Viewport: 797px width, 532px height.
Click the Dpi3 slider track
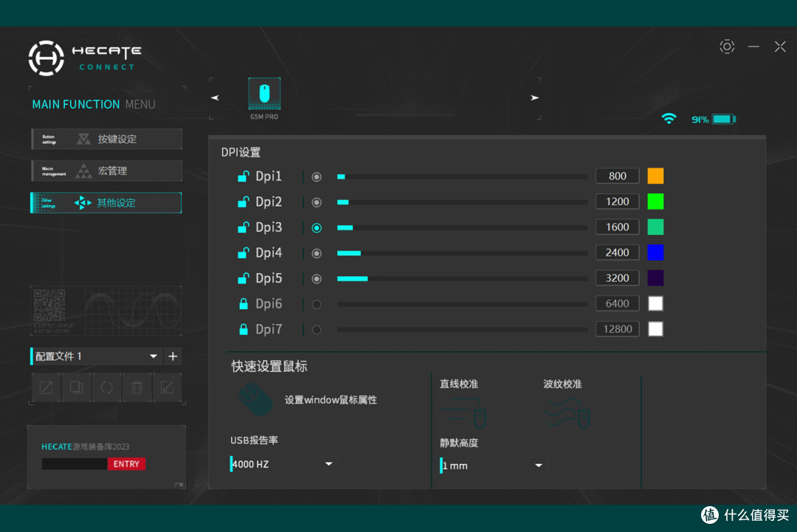462,228
